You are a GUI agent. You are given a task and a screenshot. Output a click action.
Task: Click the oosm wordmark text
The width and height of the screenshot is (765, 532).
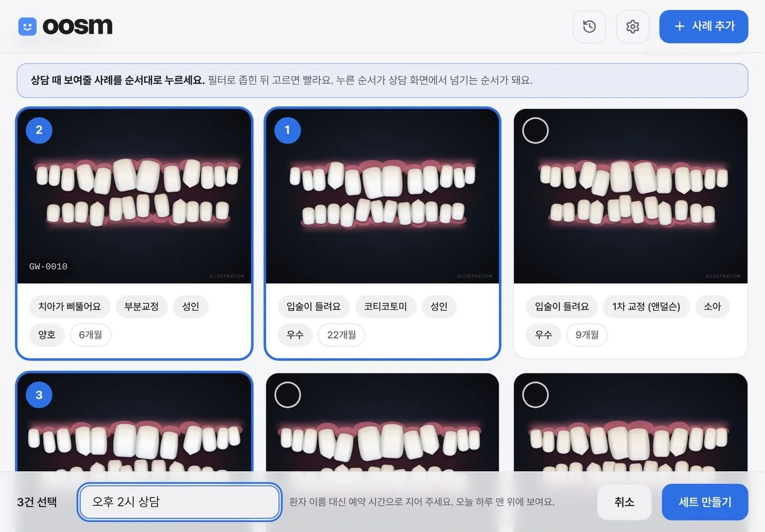pos(78,26)
